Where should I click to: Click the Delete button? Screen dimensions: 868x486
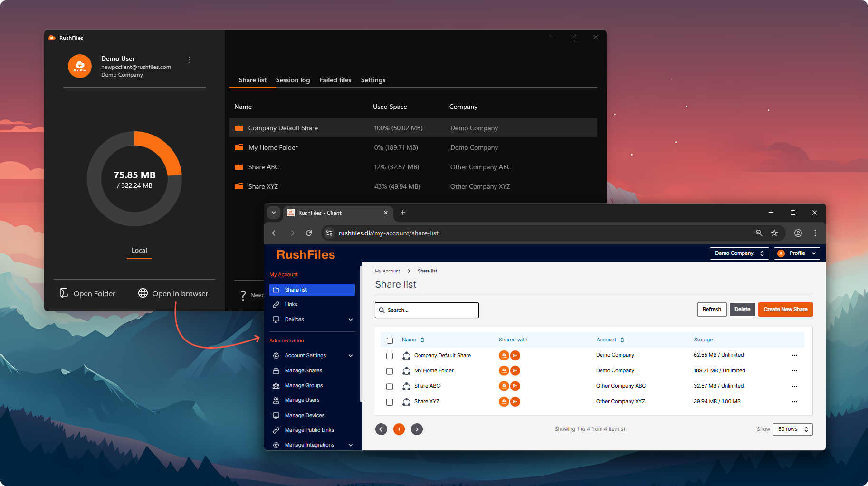742,310
